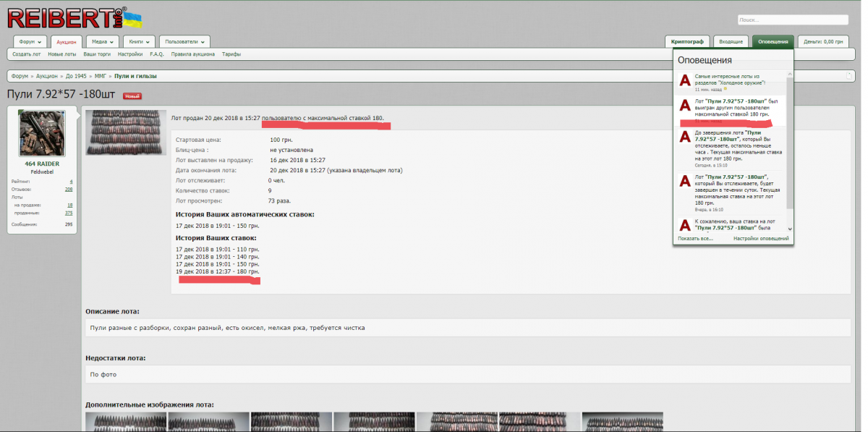Expand the Медиа dropdown menu
The width and height of the screenshot is (868, 432).
[x=103, y=42]
